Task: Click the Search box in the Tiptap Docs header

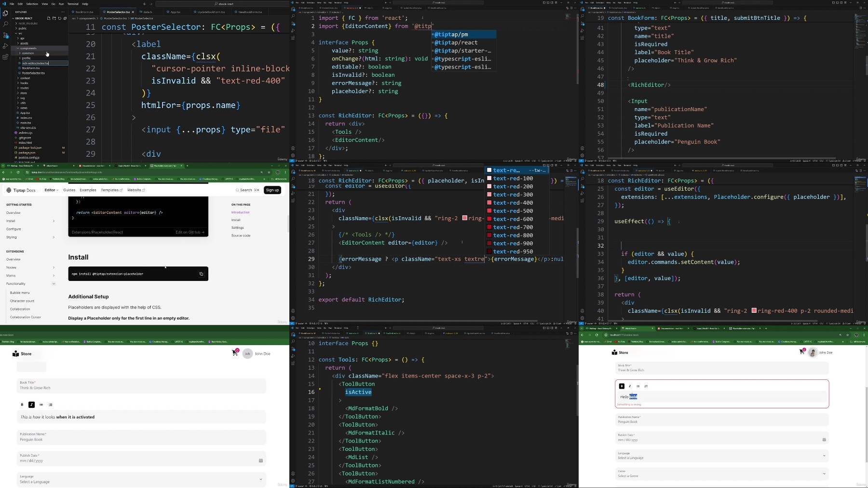Action: coord(247,190)
